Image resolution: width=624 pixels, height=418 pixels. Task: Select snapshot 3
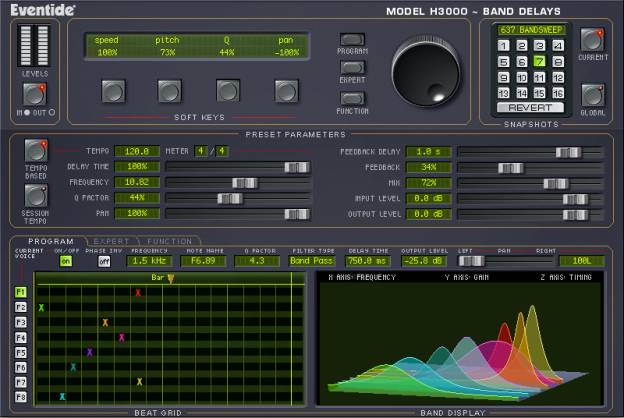coord(539,46)
